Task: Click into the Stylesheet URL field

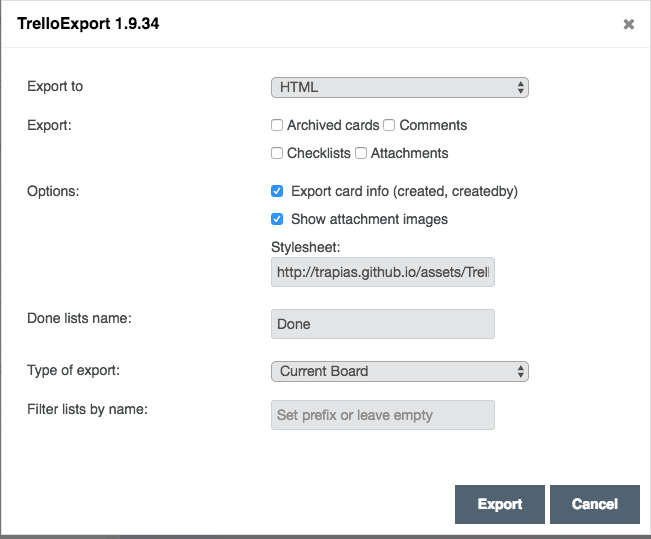Action: coord(382,272)
